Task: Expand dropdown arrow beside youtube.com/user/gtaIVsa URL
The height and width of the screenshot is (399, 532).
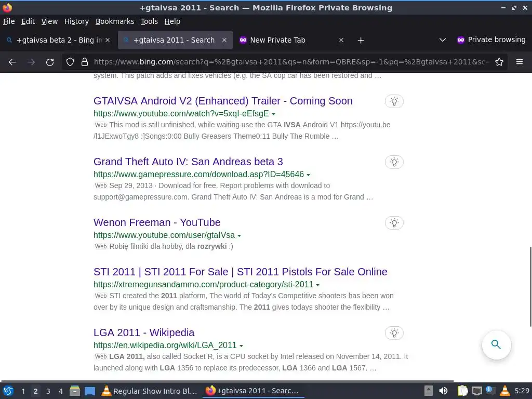Action: coord(239,235)
